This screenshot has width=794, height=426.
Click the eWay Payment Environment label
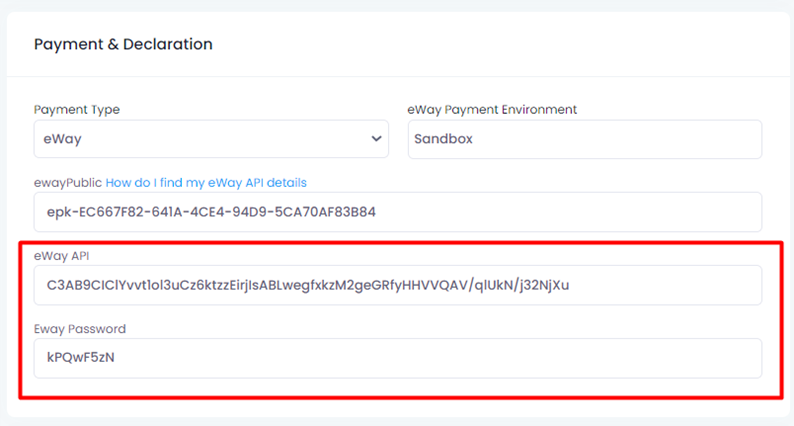point(492,109)
